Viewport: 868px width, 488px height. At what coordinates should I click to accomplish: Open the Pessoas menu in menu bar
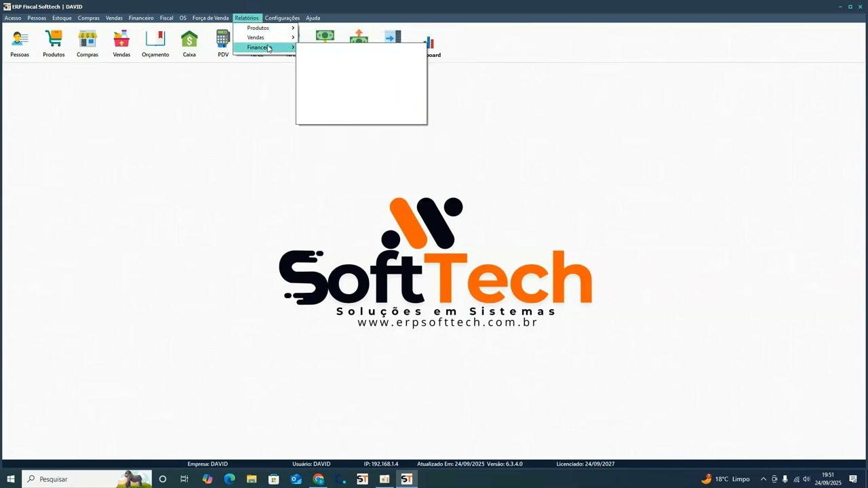[37, 18]
